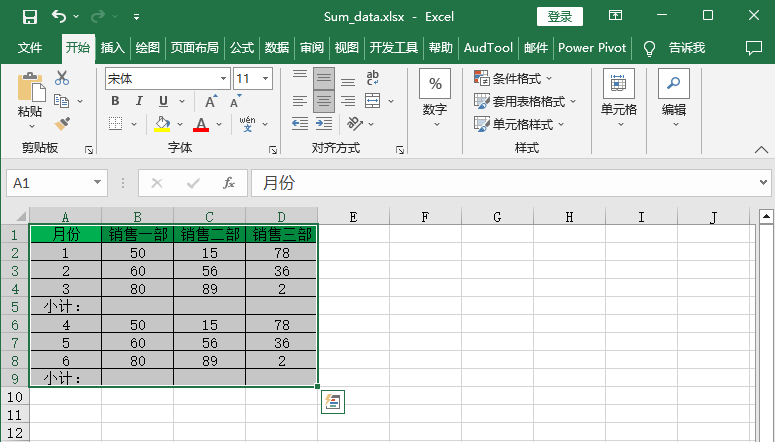Click the Save icon in title bar
Screen dimensions: 775x442
pyautogui.click(x=29, y=17)
